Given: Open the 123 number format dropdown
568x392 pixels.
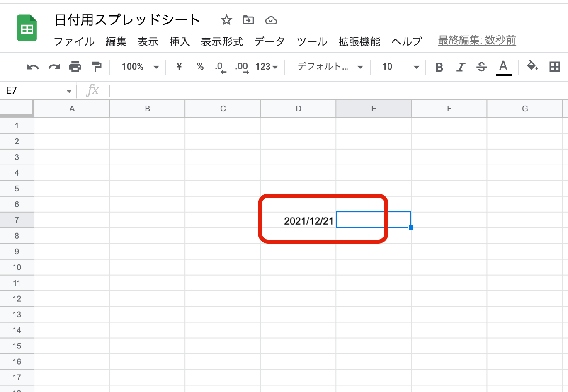Looking at the screenshot, I should click(x=267, y=67).
